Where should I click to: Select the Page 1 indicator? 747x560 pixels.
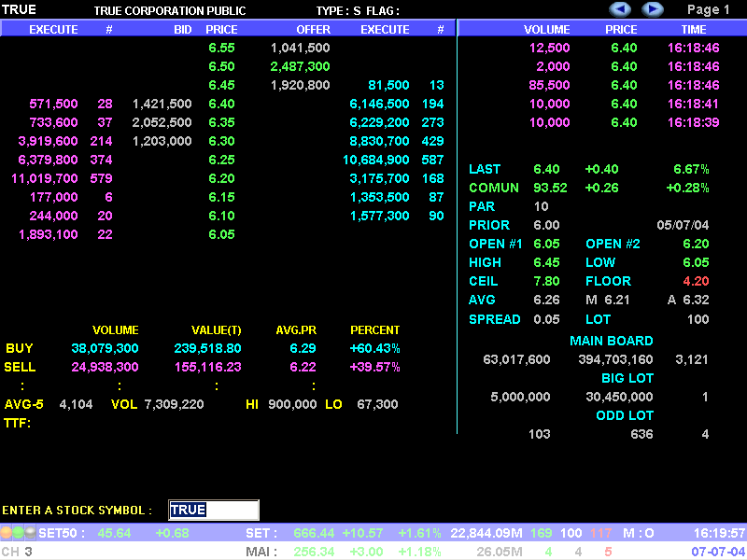pos(709,10)
